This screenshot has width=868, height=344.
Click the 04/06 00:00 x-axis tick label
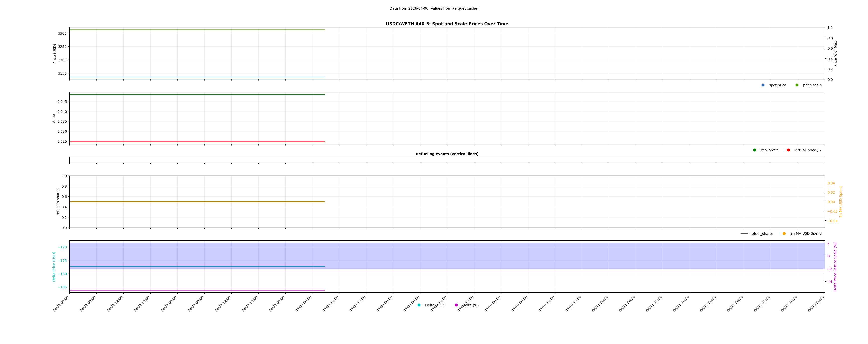point(61,304)
